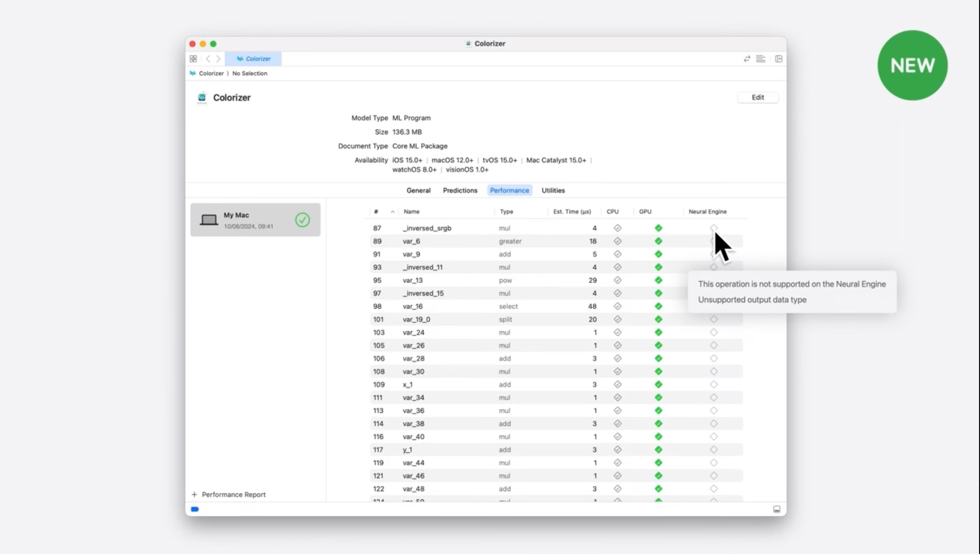Click No Selection in the breadcrumb
The image size is (980, 555).
tap(249, 73)
